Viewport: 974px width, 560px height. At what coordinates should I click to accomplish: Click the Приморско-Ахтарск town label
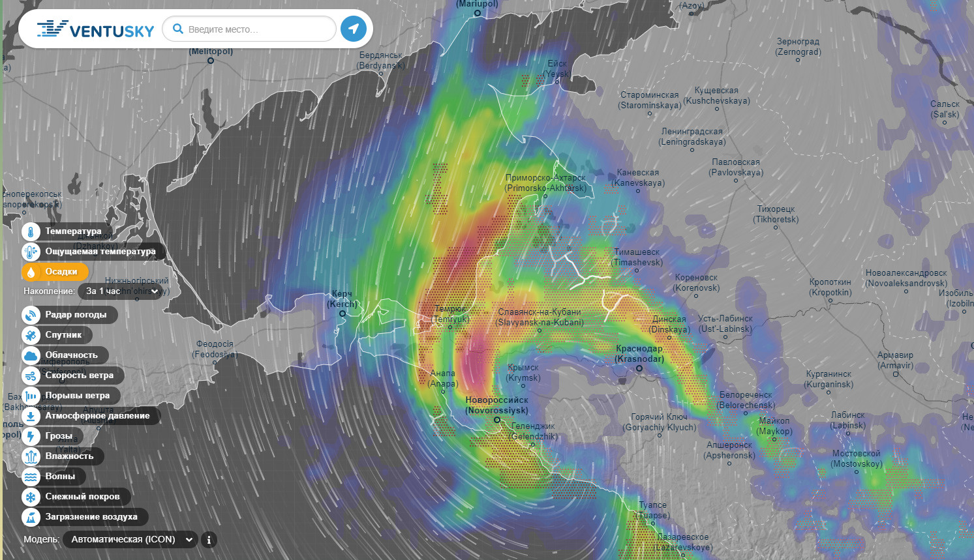tap(545, 183)
